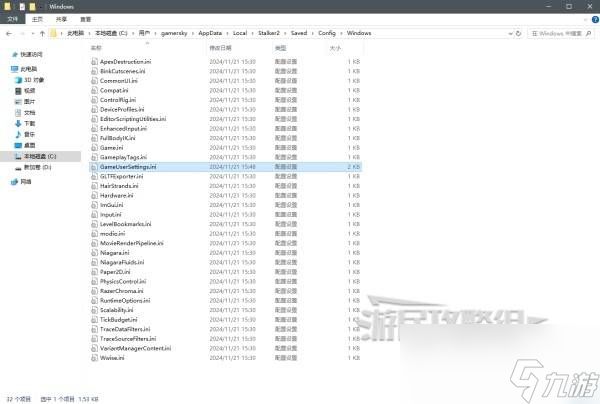Open Music folder in navigation pane

(29, 134)
